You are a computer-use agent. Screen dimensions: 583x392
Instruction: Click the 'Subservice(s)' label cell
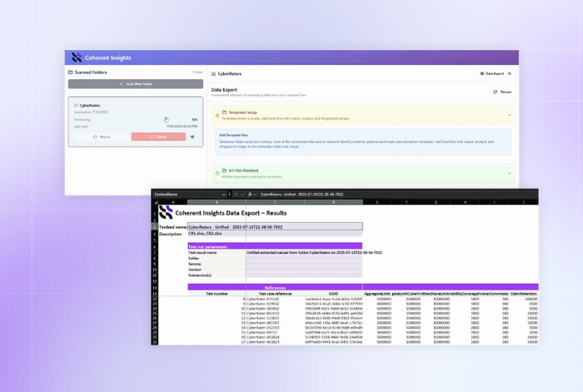pyautogui.click(x=217, y=275)
